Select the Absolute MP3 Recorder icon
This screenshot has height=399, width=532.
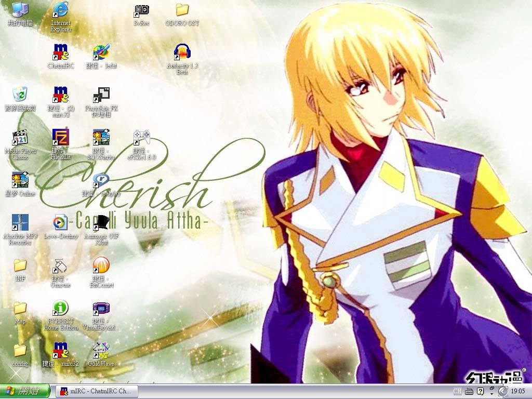coord(20,223)
